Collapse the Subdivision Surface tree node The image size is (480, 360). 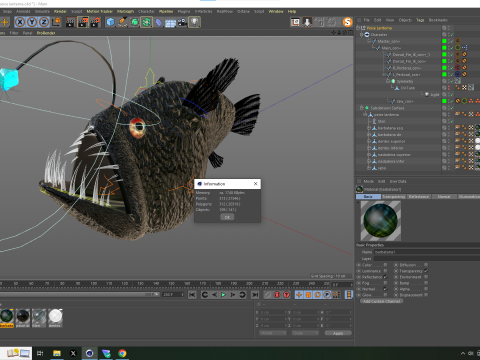(x=361, y=108)
